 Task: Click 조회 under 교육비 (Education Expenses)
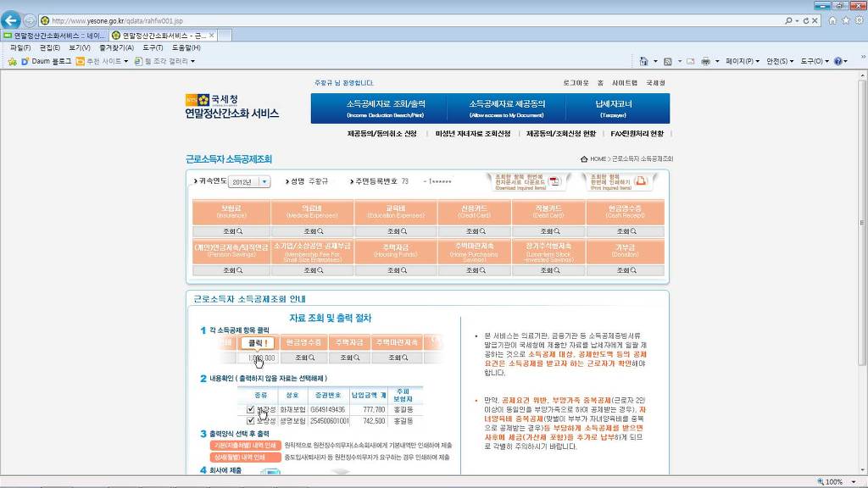click(396, 231)
